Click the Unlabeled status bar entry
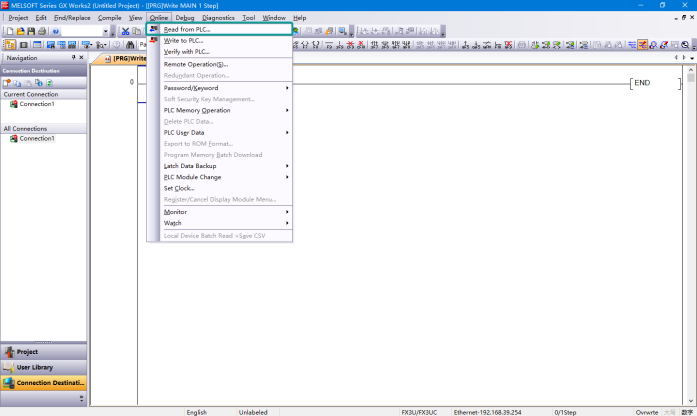 pos(253,412)
